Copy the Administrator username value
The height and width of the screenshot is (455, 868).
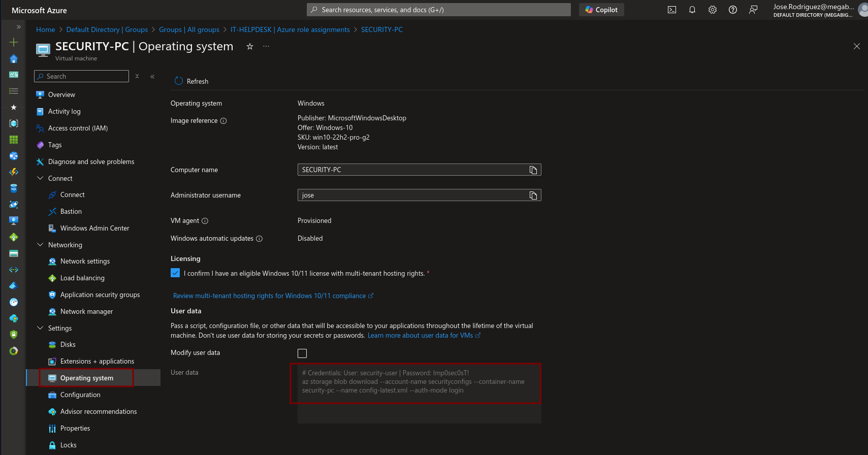tap(533, 196)
